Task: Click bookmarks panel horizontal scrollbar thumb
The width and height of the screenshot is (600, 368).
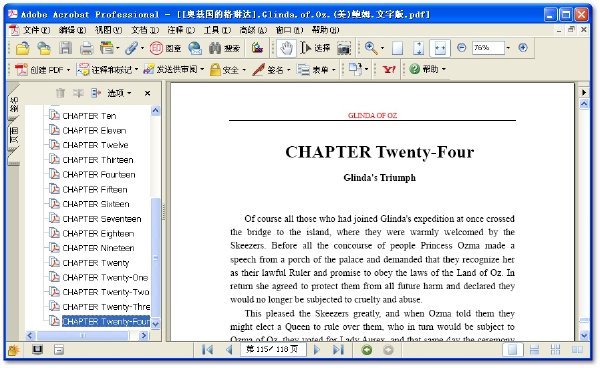Action: pos(83,335)
